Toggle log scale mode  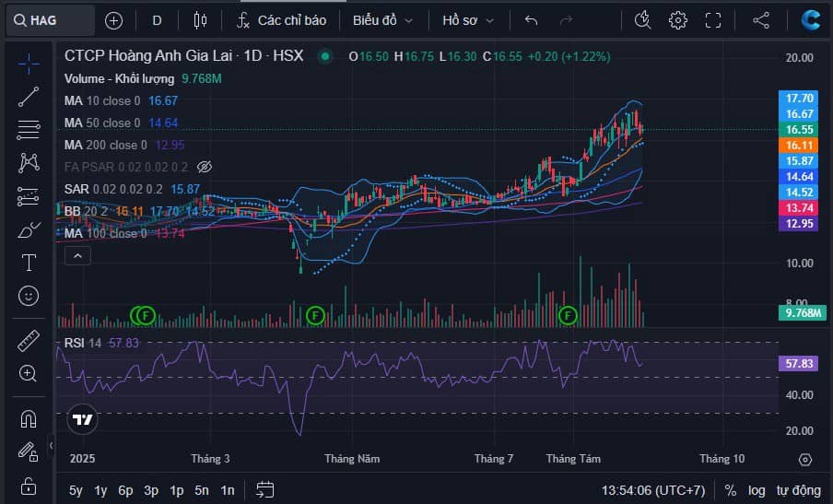click(x=757, y=490)
